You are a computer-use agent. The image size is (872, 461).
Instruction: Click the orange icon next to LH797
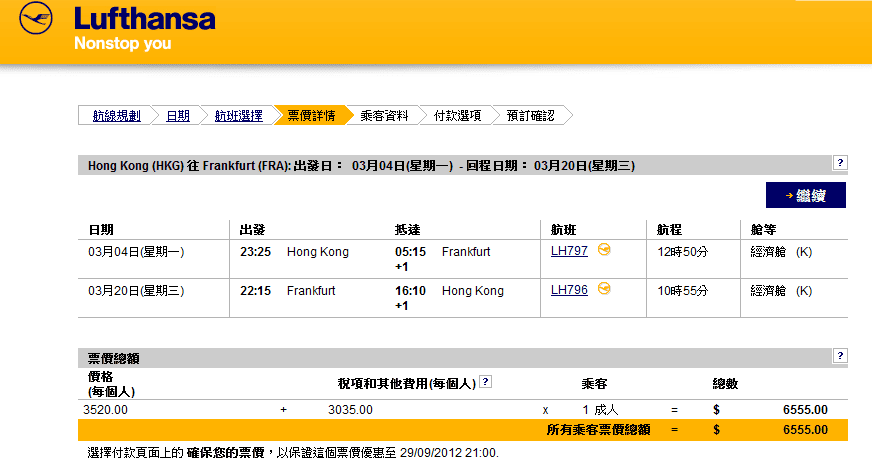(x=604, y=250)
